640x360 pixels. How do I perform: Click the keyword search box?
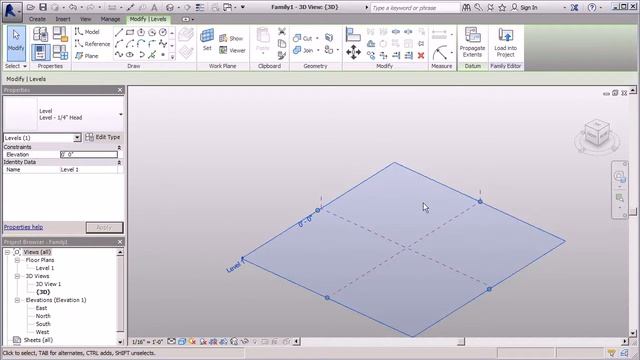click(x=415, y=8)
